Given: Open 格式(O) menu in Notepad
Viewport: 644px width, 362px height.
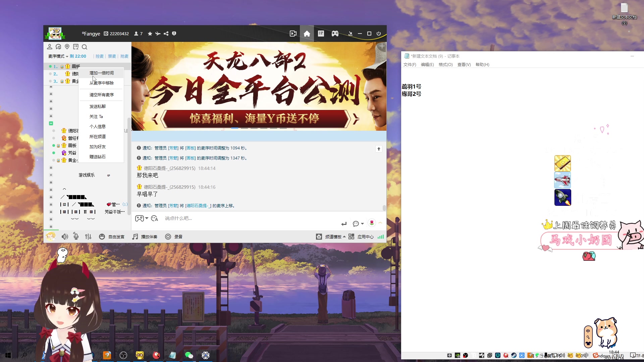Looking at the screenshot, I should coord(445,65).
